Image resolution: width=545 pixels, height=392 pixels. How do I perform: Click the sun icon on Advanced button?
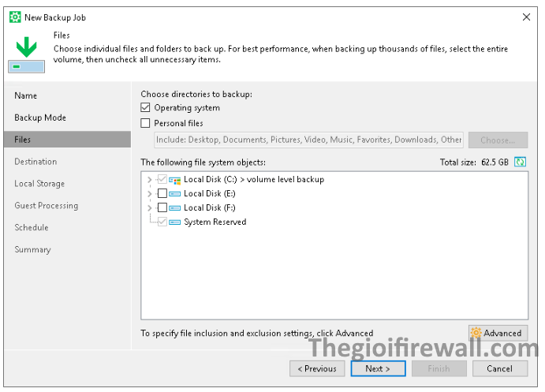(476, 333)
